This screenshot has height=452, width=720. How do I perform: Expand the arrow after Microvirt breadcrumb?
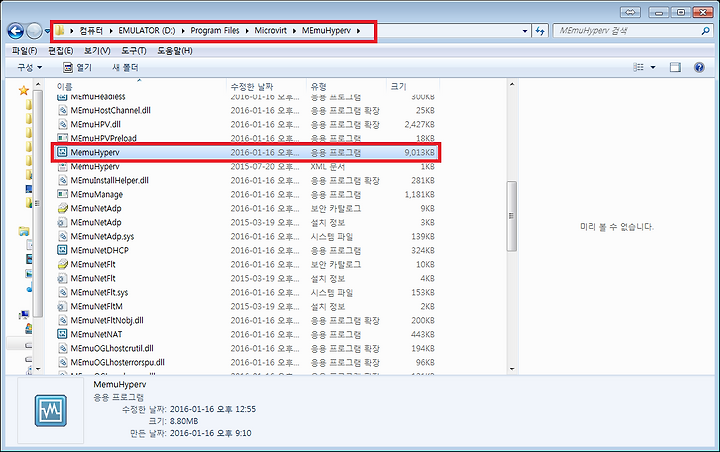point(294,31)
